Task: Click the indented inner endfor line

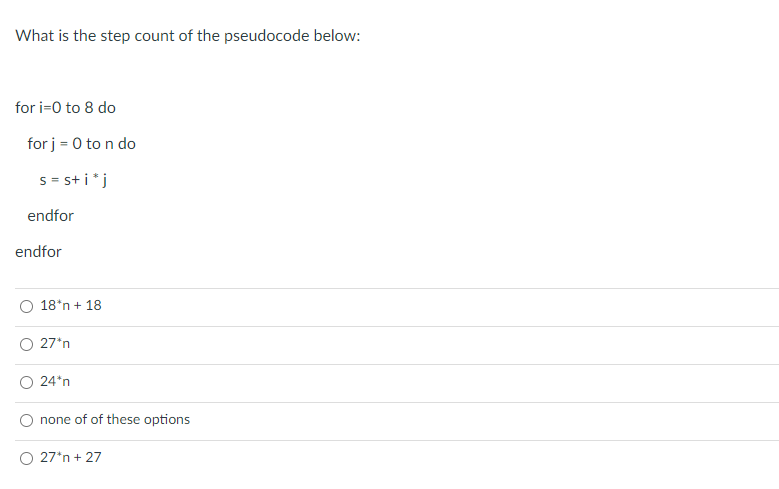Action: (x=51, y=216)
